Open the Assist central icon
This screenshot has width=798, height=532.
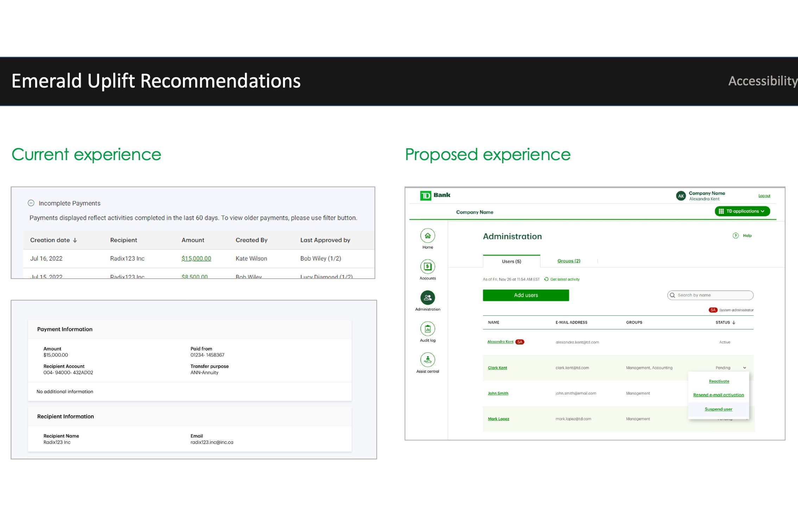(x=427, y=360)
